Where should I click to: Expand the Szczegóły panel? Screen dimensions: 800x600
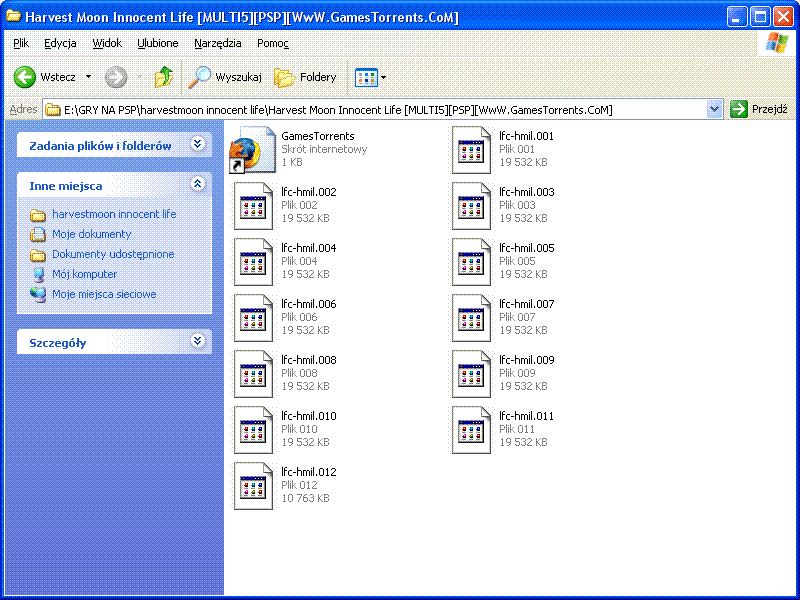pos(197,341)
